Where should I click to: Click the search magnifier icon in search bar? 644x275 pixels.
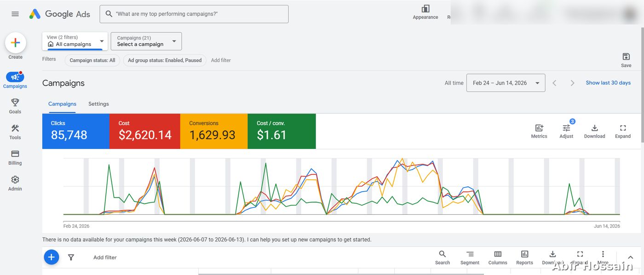coord(109,14)
